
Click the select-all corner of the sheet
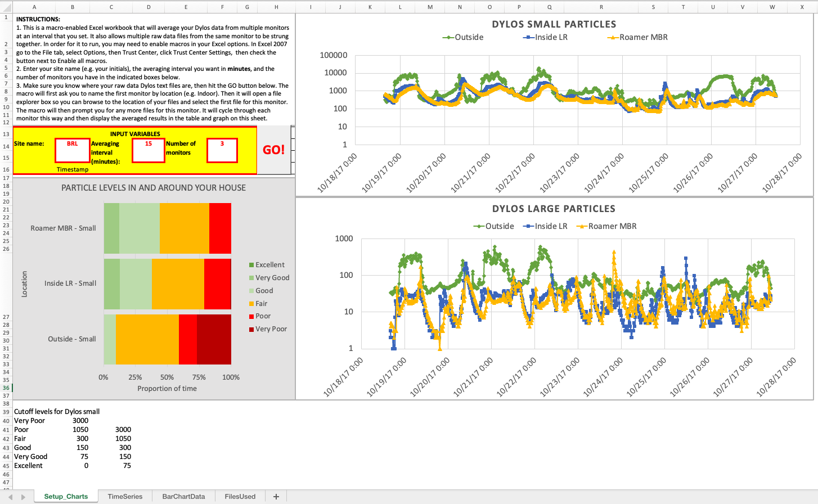click(6, 7)
